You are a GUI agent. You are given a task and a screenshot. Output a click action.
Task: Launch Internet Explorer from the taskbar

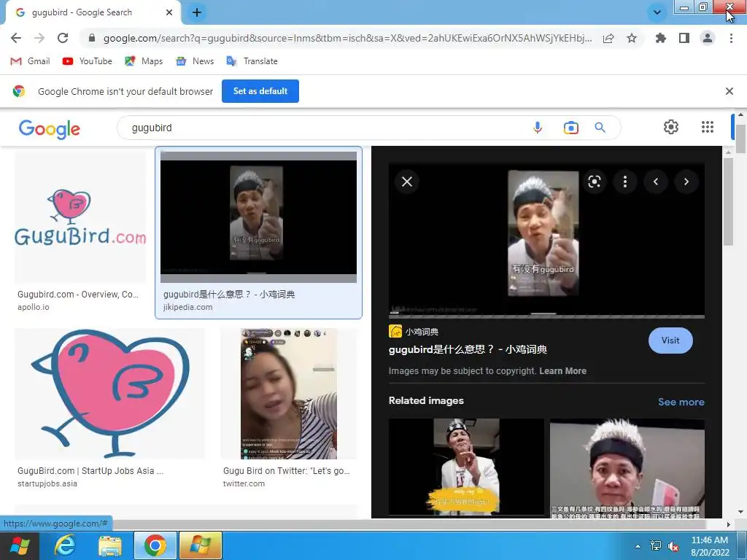[65, 545]
